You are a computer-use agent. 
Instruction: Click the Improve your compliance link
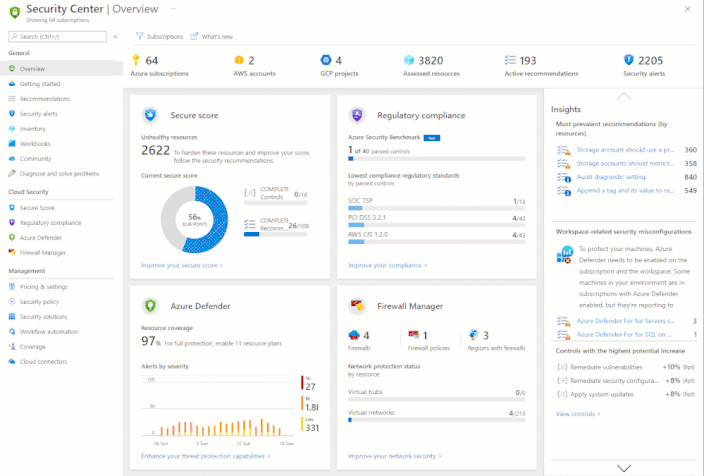[x=387, y=265]
